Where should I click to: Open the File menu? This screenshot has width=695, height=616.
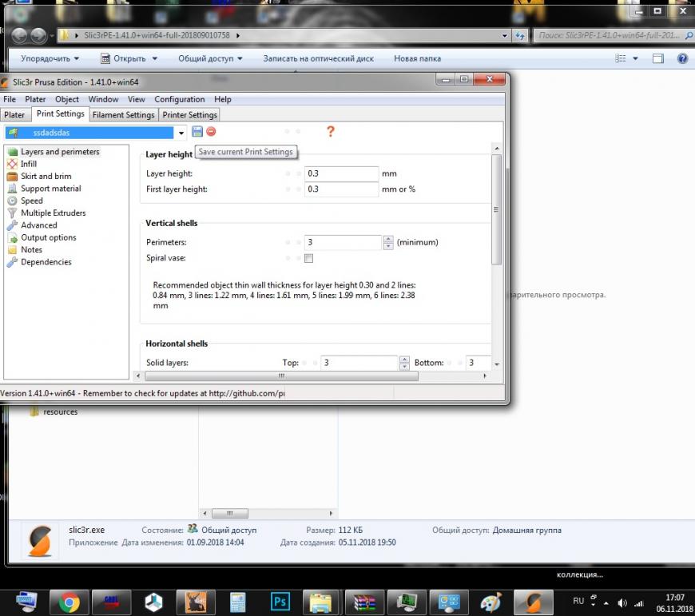(x=10, y=99)
